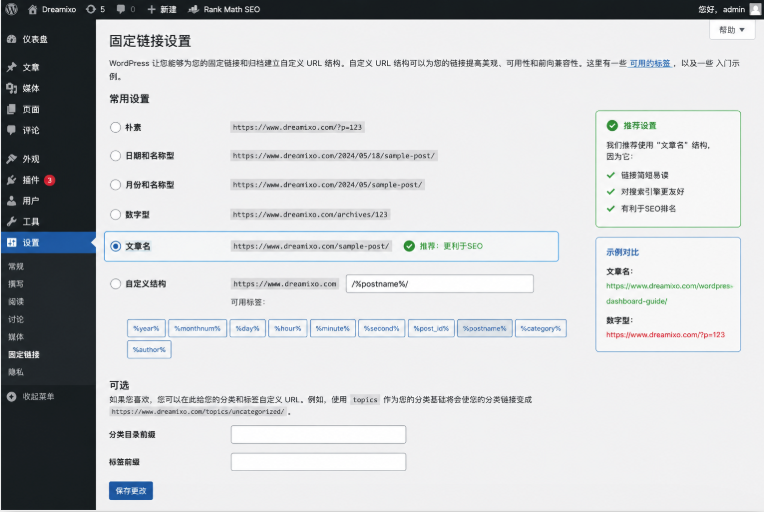The height and width of the screenshot is (512, 764).
Task: Click the custom structure /%postname%/ field
Action: 439,284
